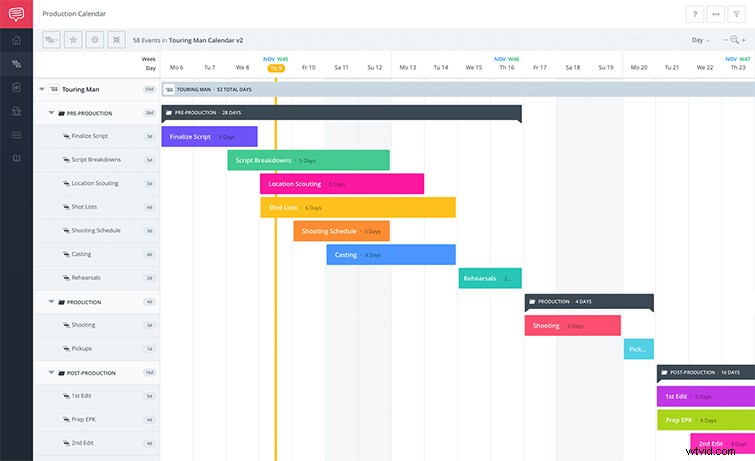The width and height of the screenshot is (755, 461).
Task: Open the book icon in sidebar
Action: click(x=16, y=158)
